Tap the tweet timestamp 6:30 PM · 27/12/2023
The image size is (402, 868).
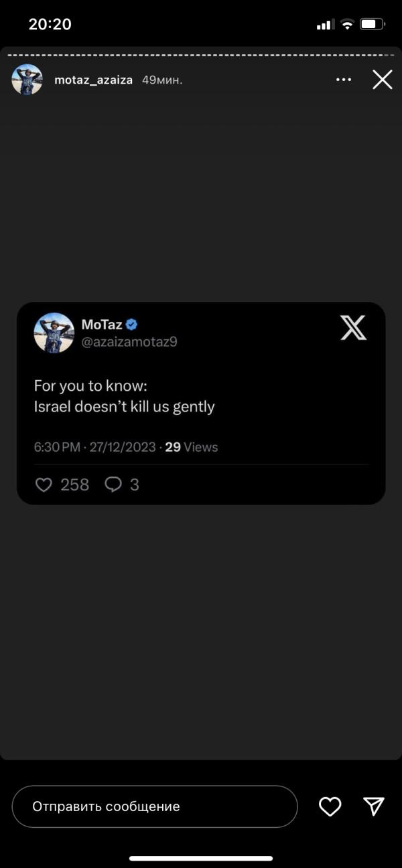click(94, 447)
